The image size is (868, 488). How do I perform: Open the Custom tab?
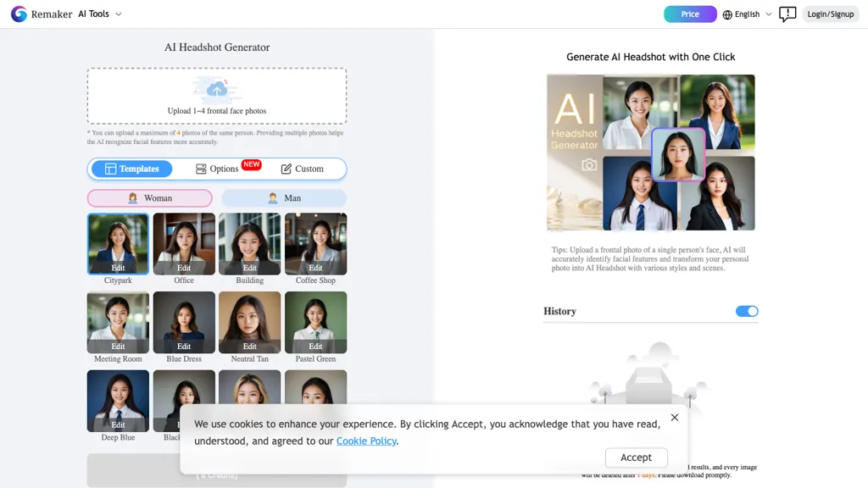click(303, 169)
